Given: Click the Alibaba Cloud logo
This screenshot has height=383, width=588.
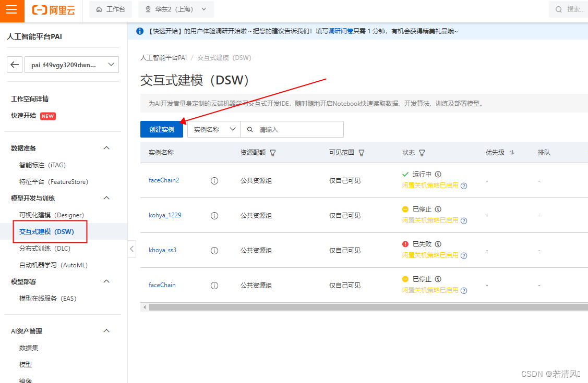Looking at the screenshot, I should [53, 10].
